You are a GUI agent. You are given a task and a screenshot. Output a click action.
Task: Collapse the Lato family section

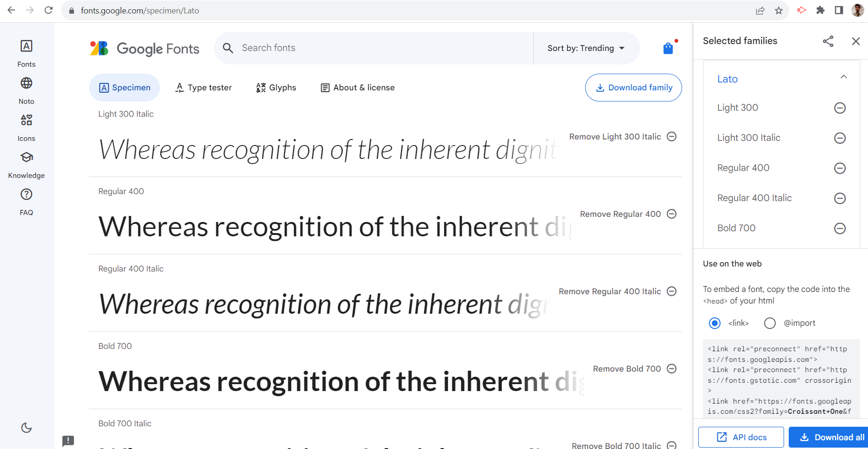(x=843, y=77)
